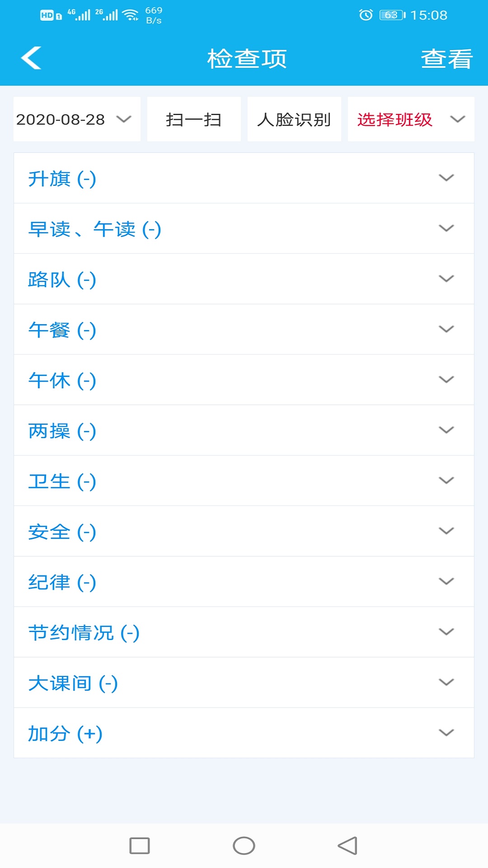
Task: Open the 查看 view page
Action: tap(446, 59)
